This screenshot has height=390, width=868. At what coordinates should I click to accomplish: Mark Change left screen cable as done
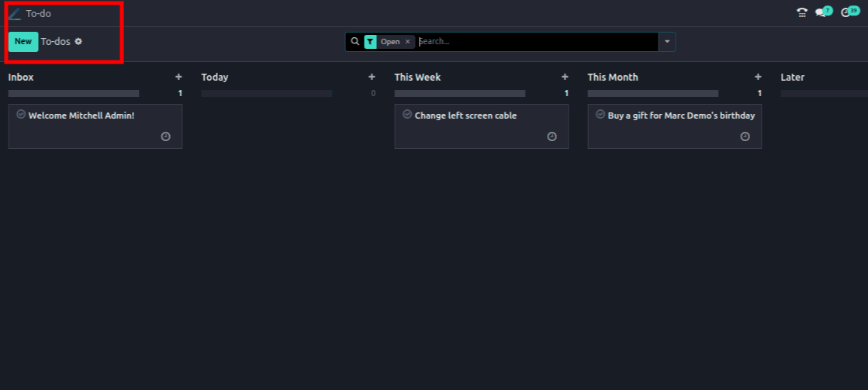coord(407,114)
